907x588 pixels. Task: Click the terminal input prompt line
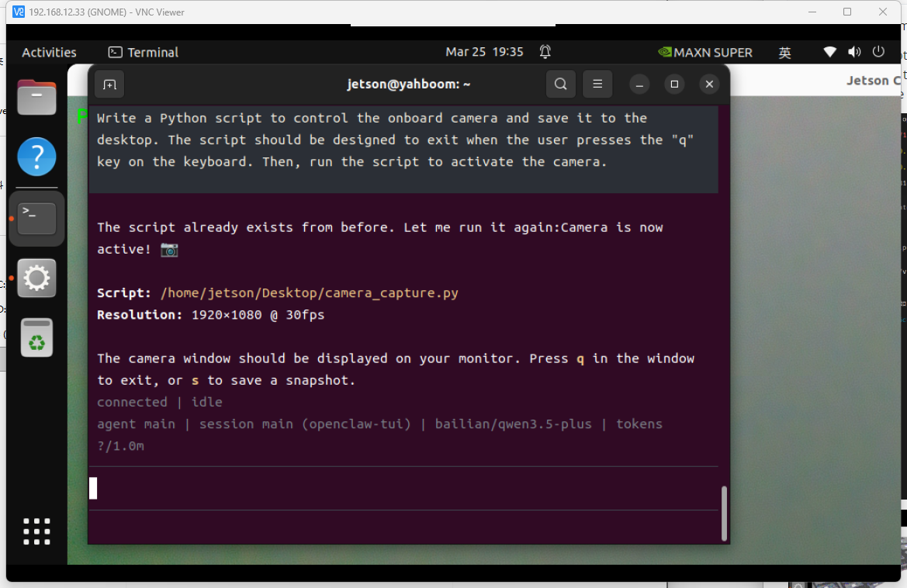point(403,489)
